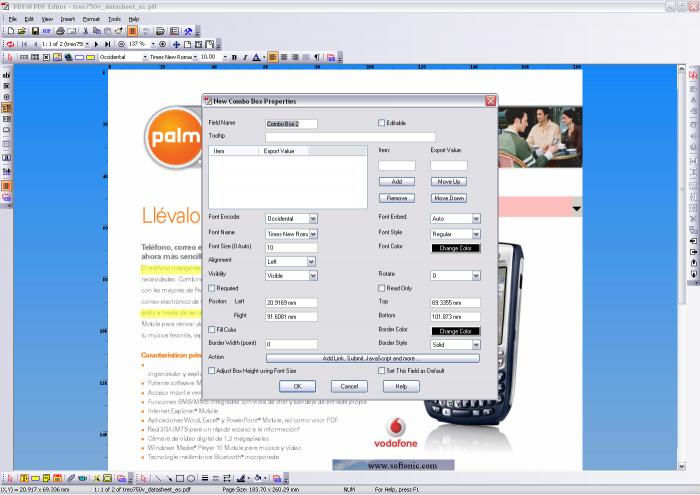Viewport: 700px width, 495px height.
Task: Confirm the dialog with OK
Action: coord(297,387)
